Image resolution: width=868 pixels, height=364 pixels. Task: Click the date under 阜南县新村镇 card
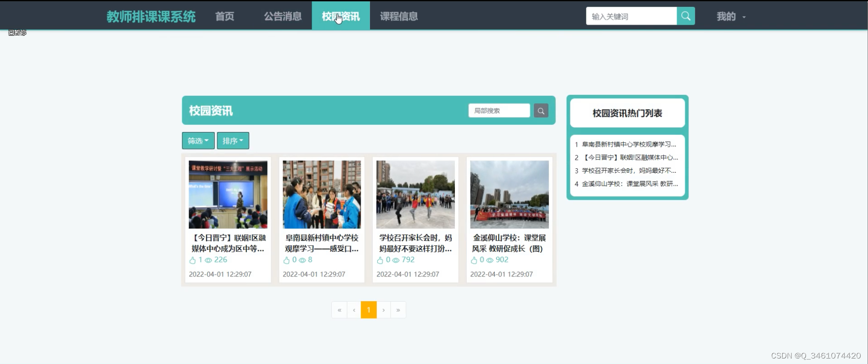[x=314, y=274]
